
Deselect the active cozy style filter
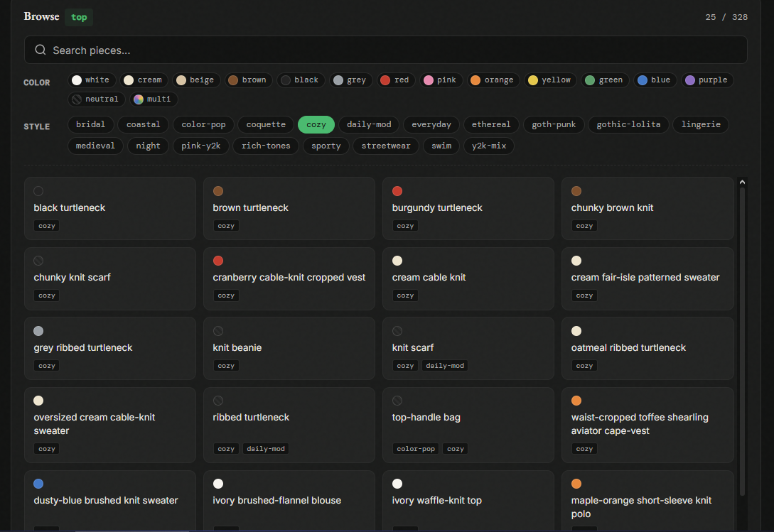[x=316, y=124]
